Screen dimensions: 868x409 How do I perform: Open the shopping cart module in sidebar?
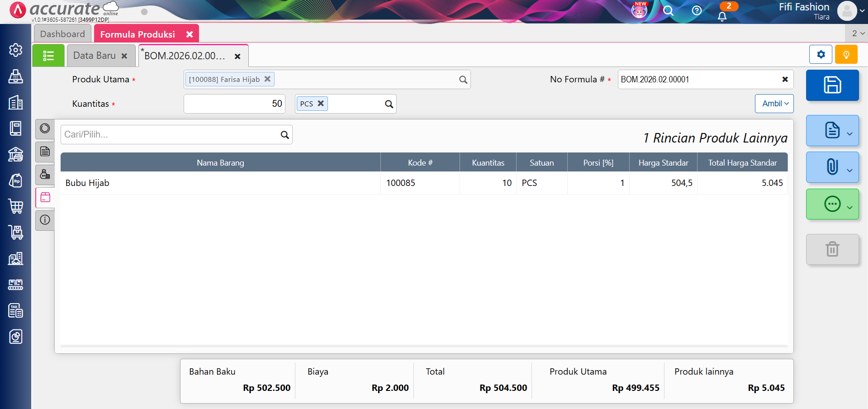coord(16,206)
